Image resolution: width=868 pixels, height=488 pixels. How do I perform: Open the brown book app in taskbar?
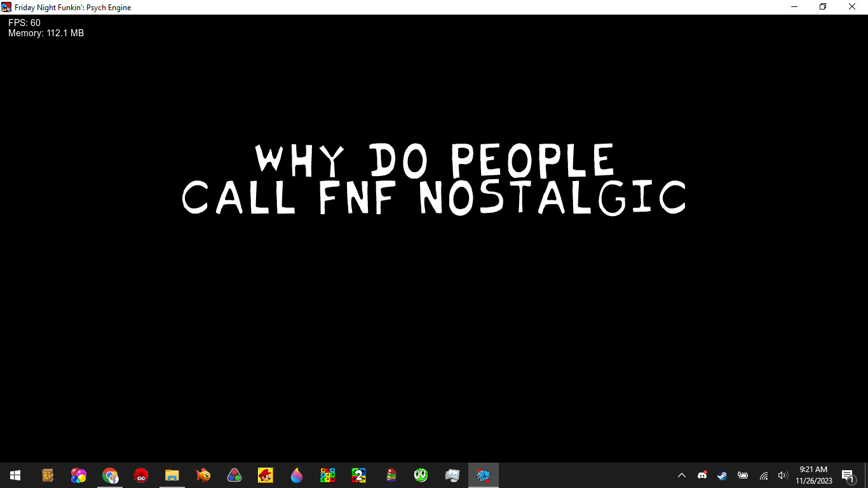48,475
